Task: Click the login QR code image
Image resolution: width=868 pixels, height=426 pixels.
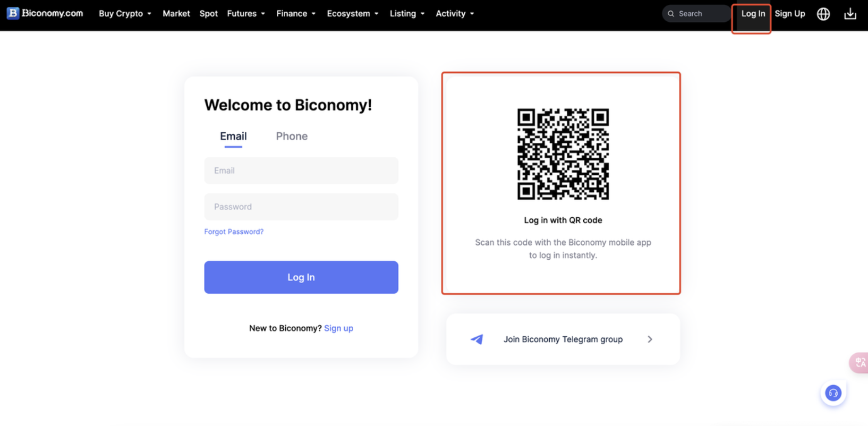Action: coord(563,154)
